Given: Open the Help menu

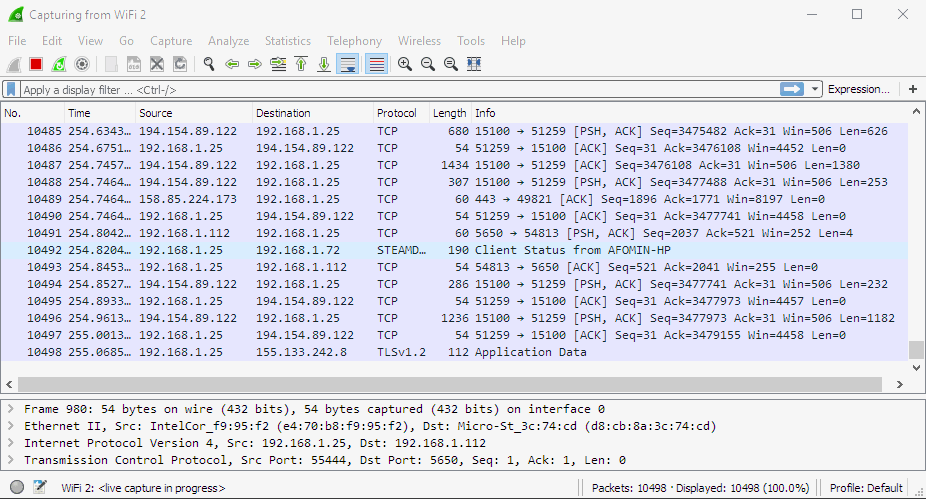Looking at the screenshot, I should (513, 41).
